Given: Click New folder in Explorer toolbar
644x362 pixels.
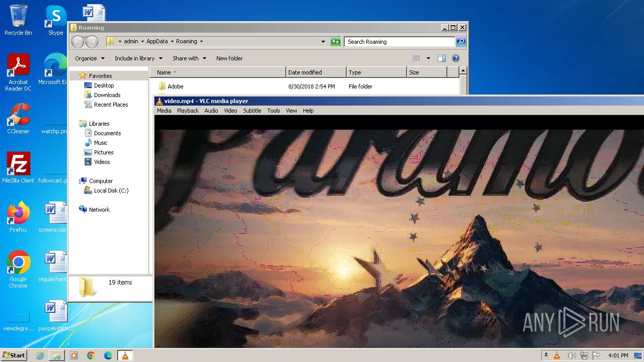Looking at the screenshot, I should [x=229, y=58].
